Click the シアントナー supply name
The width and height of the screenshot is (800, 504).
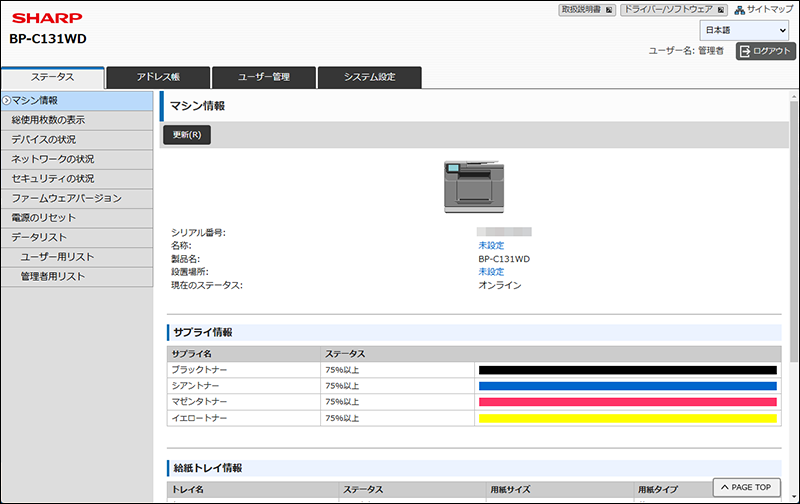195,386
